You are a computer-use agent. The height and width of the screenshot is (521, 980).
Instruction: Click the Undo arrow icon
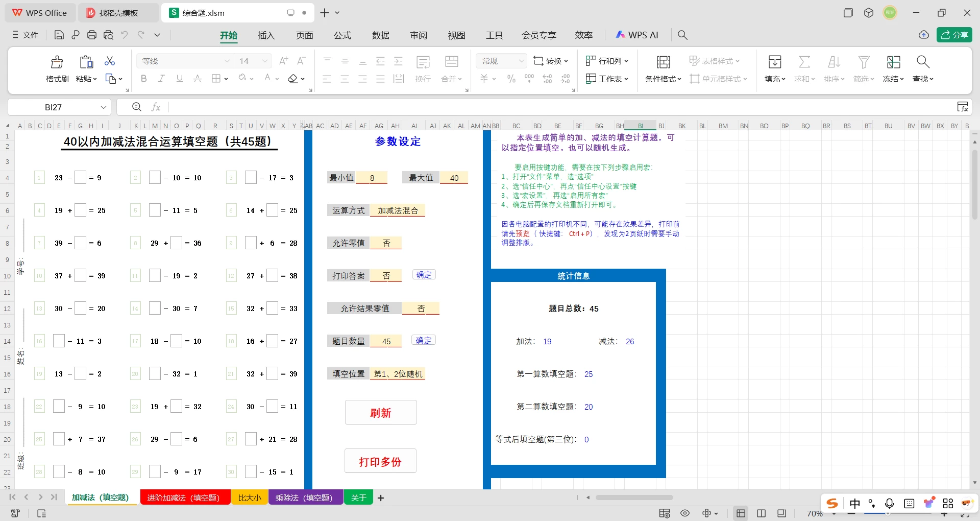tap(125, 35)
